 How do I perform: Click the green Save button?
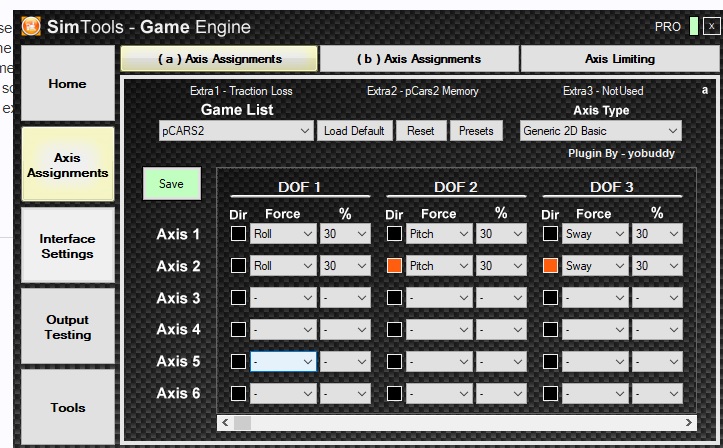point(172,183)
